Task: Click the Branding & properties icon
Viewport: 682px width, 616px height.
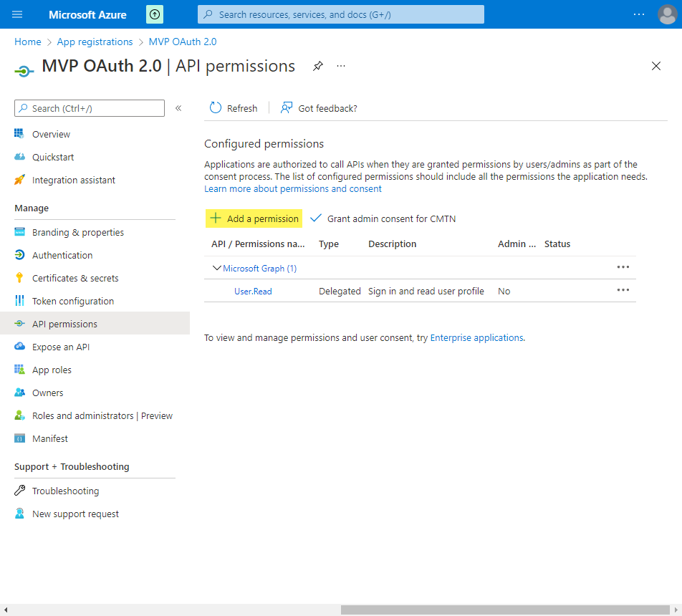Action: tap(19, 232)
